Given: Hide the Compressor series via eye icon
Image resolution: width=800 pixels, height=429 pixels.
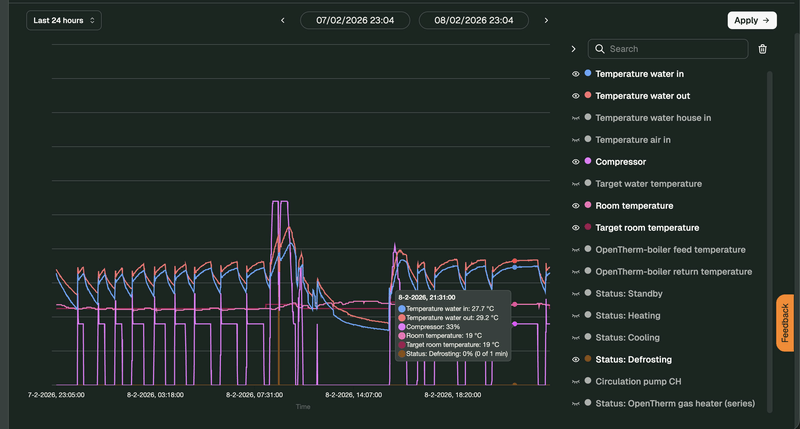Looking at the screenshot, I should click(575, 162).
